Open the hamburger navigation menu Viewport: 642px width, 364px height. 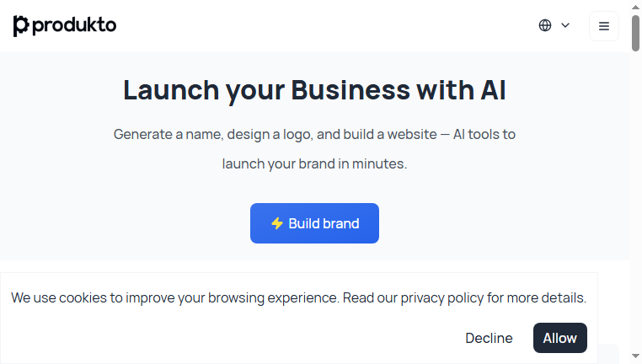coord(604,26)
